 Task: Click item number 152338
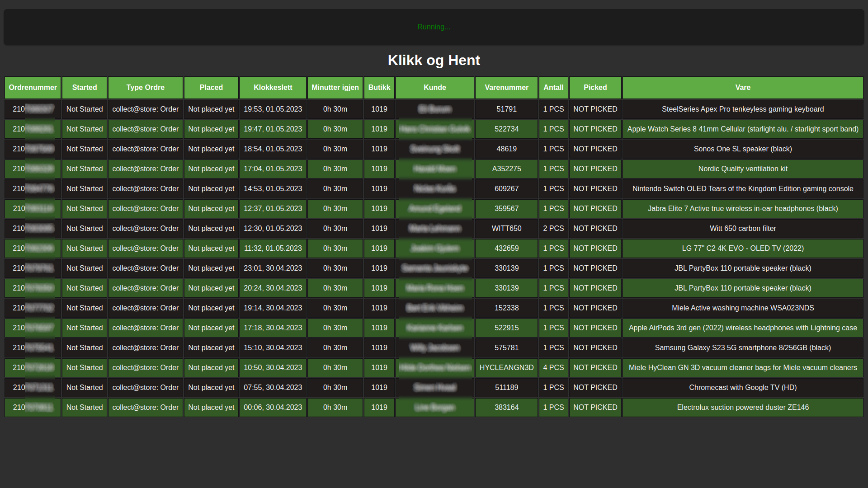pyautogui.click(x=506, y=308)
